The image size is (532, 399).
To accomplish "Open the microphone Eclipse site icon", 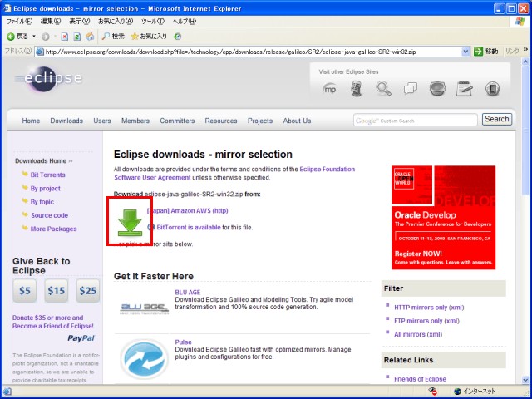I will tap(357, 89).
